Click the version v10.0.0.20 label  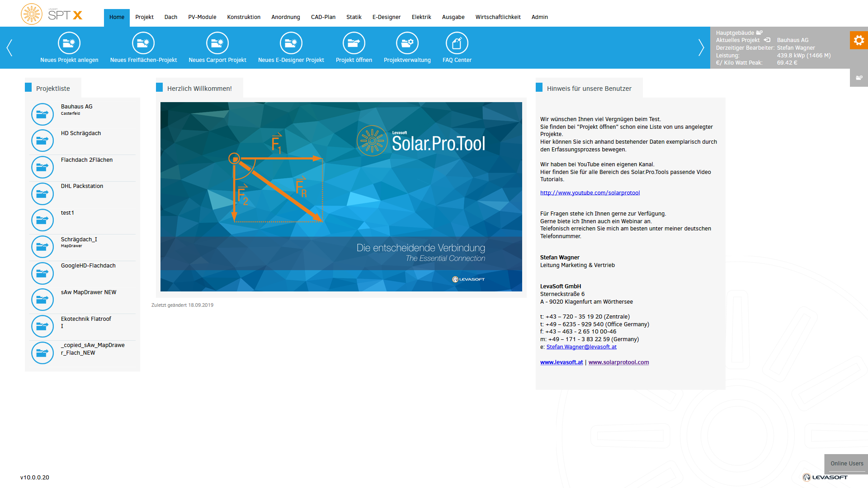35,478
